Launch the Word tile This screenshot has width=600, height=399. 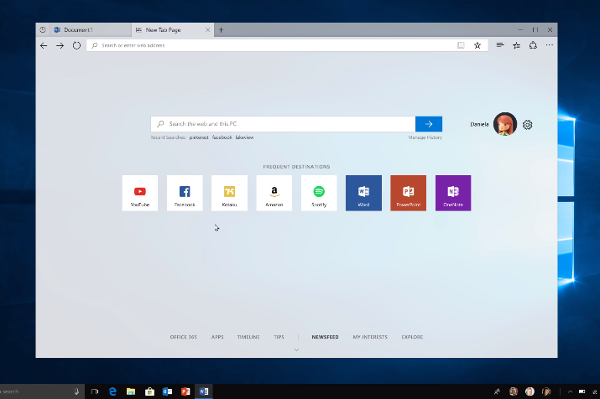[364, 193]
